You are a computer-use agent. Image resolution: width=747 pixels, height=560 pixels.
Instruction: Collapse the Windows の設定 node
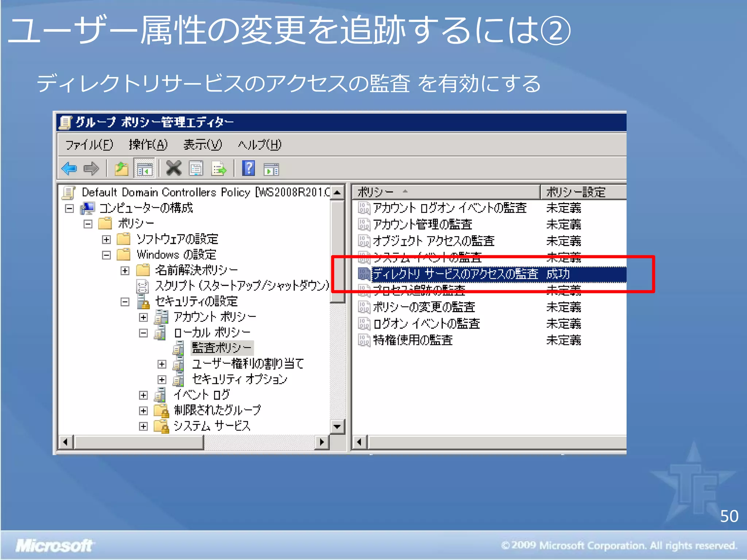pos(107,255)
